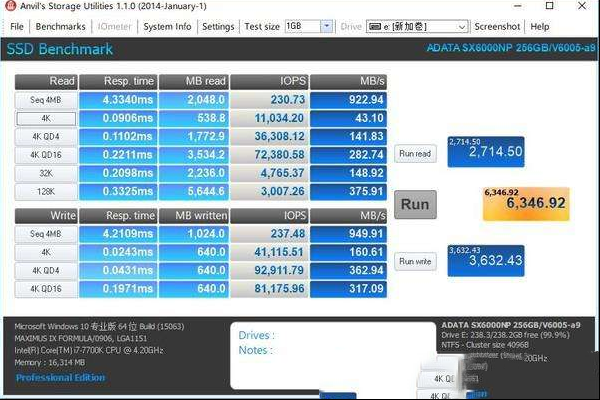Screen dimensions: 600x400
Task: Open the Settings menu
Action: point(218,26)
